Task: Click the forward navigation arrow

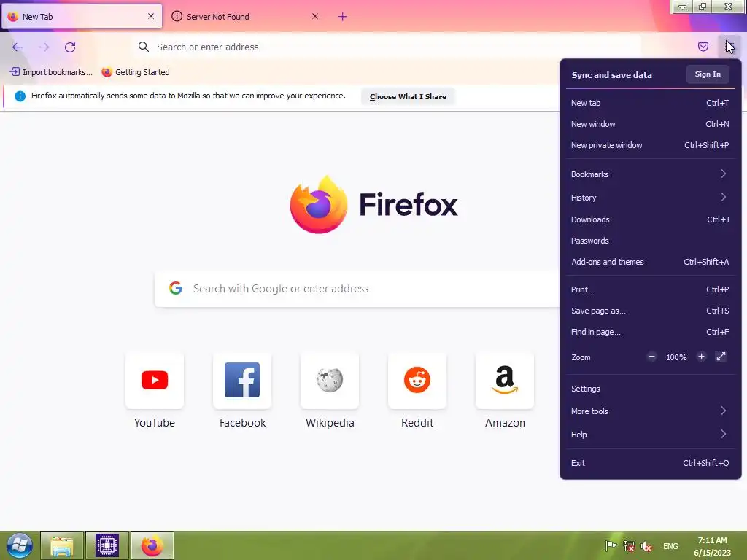Action: click(x=44, y=47)
